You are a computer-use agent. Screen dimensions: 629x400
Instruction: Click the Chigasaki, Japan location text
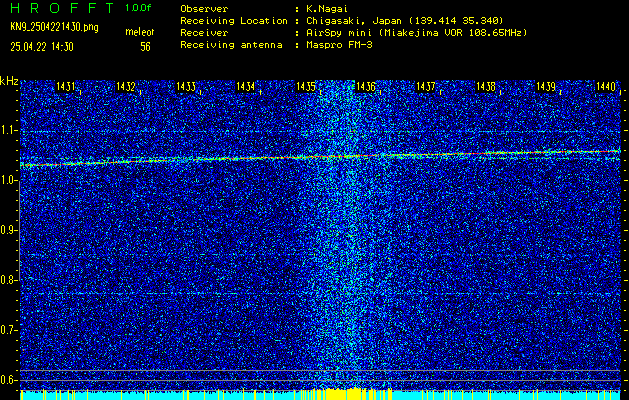(405, 21)
